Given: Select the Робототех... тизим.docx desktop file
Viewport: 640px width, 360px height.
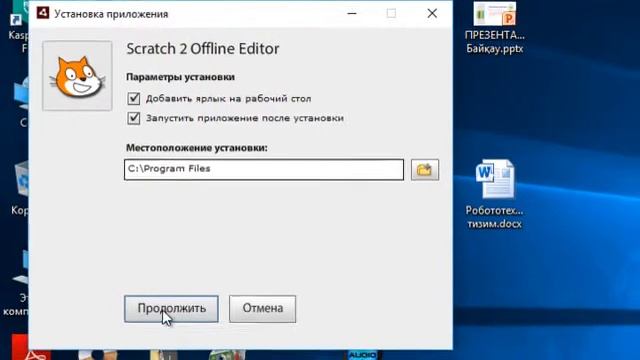Looking at the screenshot, I should (495, 194).
